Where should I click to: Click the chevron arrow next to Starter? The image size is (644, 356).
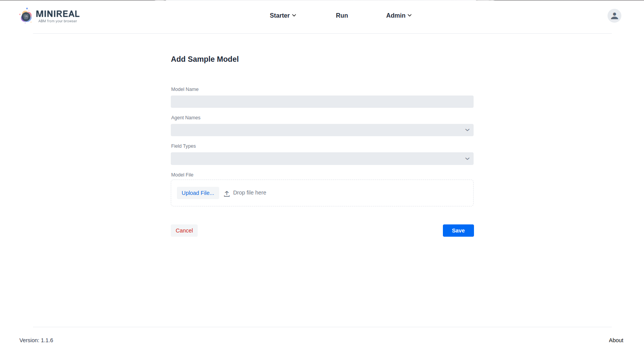tap(294, 15)
